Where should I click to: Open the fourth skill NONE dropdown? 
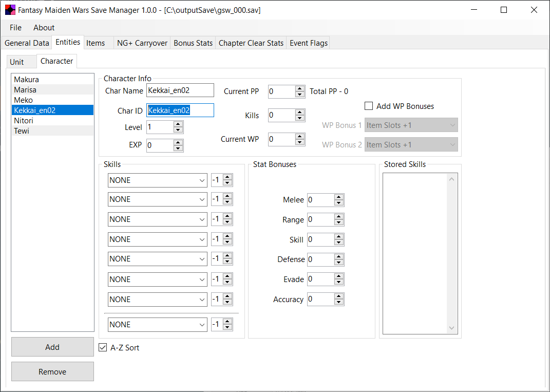pos(158,239)
